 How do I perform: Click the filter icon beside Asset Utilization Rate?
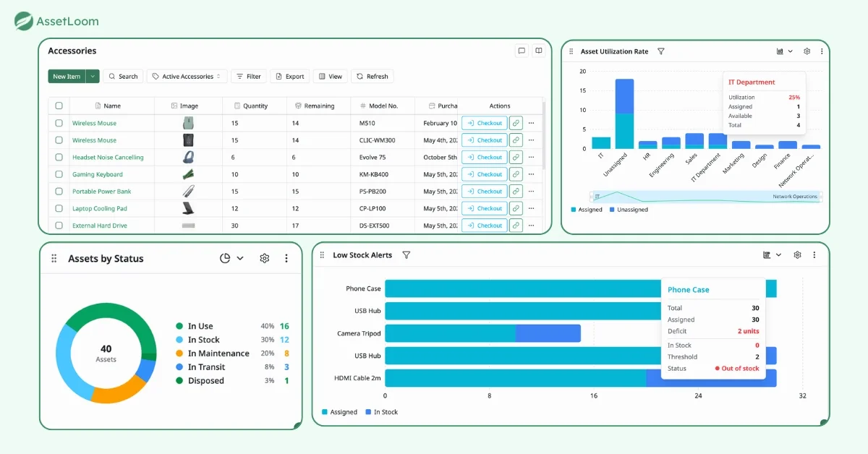point(661,51)
